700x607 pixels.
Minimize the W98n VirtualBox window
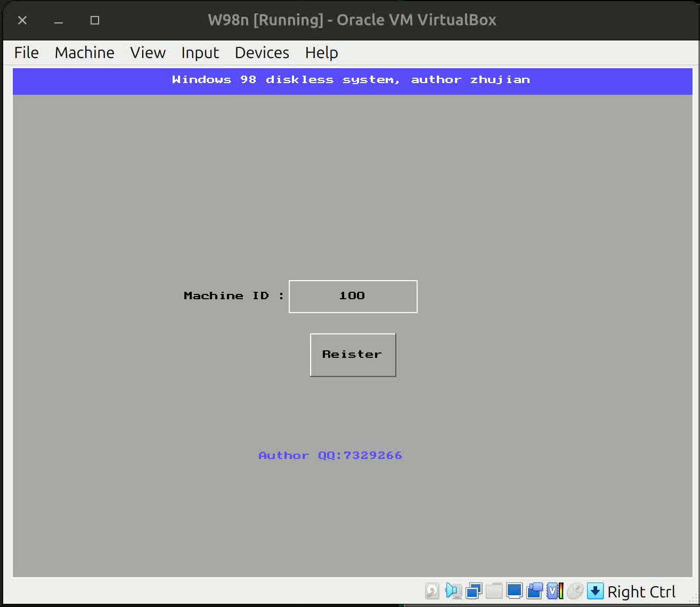click(x=59, y=20)
